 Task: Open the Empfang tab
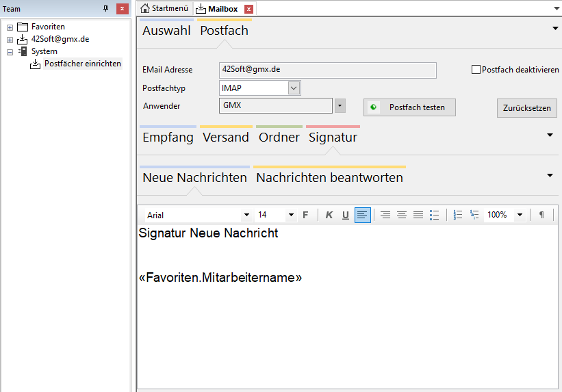click(x=168, y=138)
